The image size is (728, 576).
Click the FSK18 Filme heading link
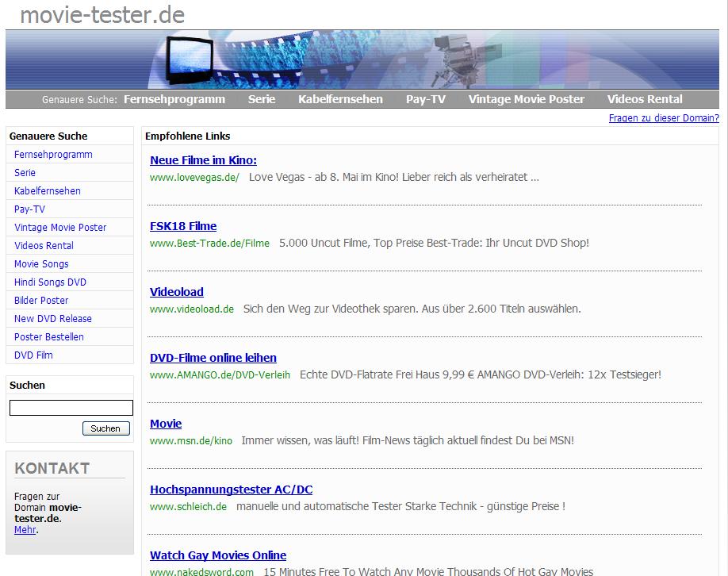[x=183, y=226]
